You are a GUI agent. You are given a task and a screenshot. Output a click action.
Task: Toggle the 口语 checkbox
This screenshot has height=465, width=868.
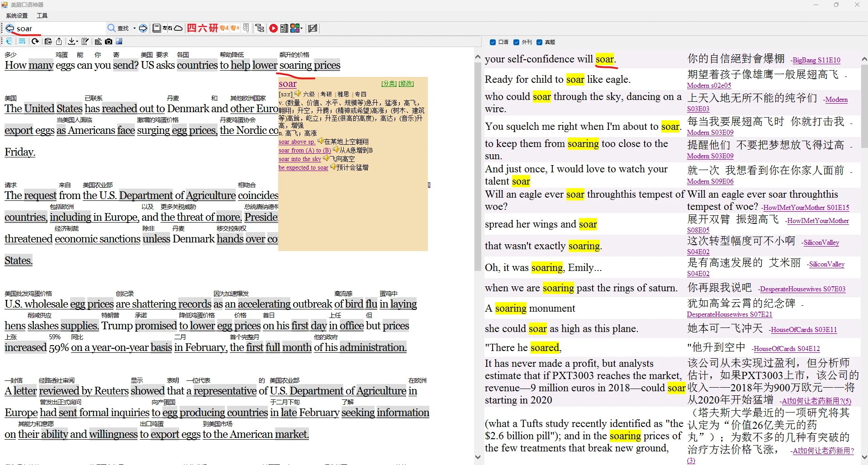(493, 42)
